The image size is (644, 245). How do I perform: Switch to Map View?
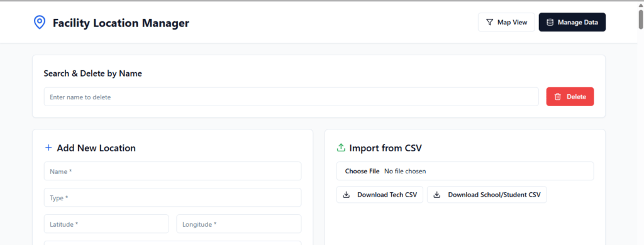[506, 22]
